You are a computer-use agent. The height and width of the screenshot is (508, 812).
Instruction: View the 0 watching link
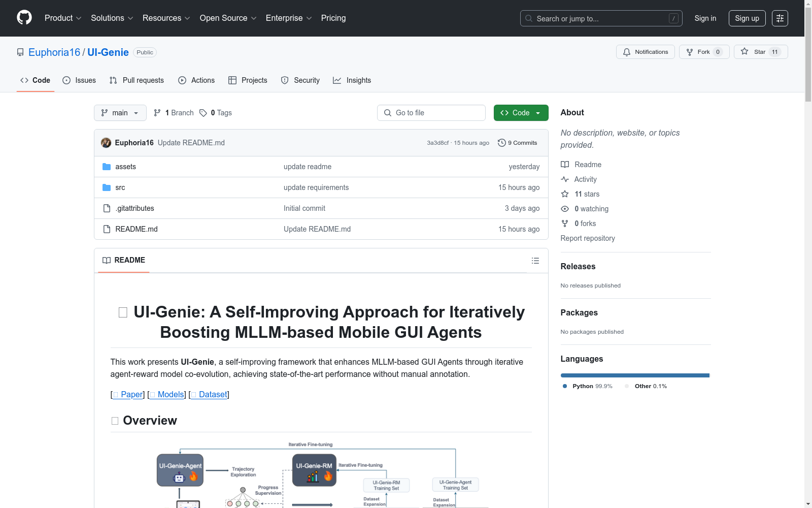[585, 209]
